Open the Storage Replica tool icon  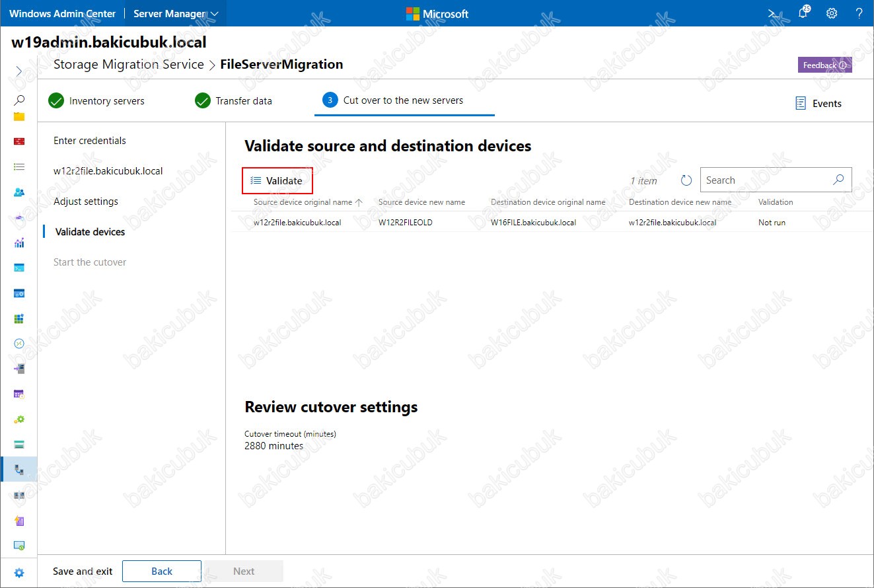pyautogui.click(x=19, y=495)
